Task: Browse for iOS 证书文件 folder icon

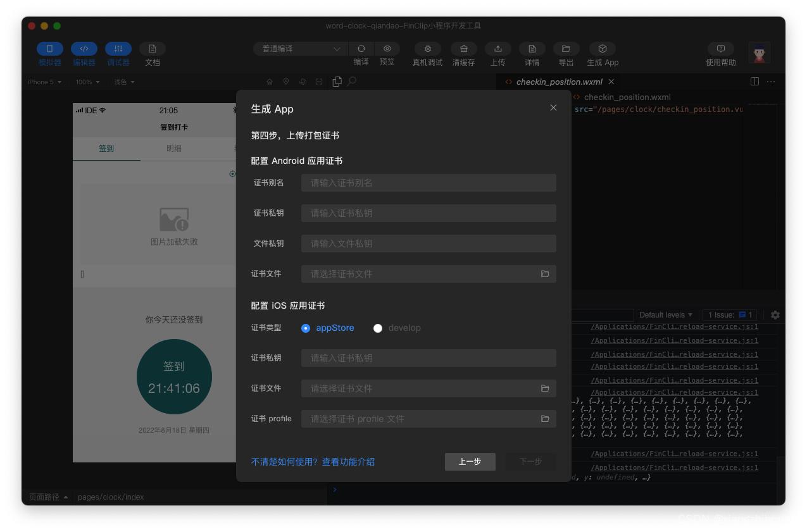Action: (x=545, y=388)
